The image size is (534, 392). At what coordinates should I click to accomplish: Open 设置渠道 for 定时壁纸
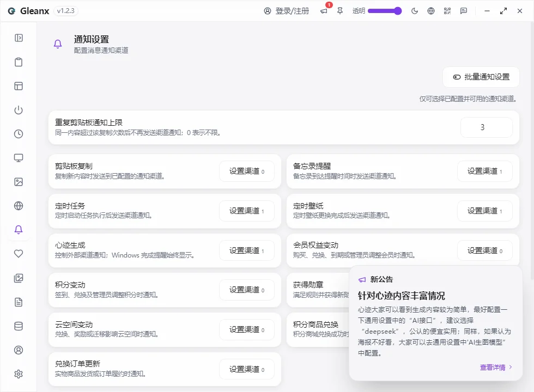(x=485, y=211)
